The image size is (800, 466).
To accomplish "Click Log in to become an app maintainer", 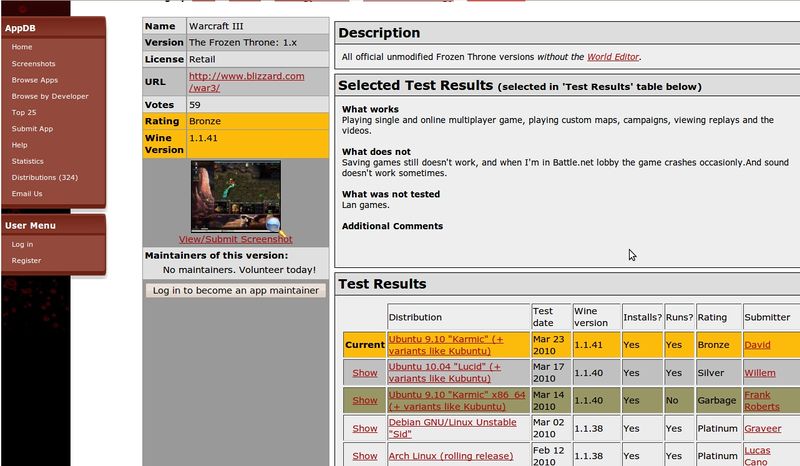I will click(x=236, y=290).
